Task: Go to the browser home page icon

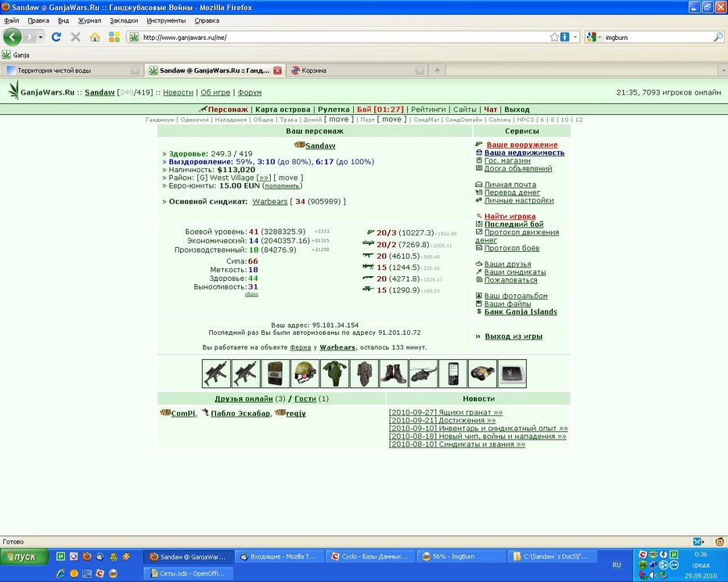Action: pos(95,37)
